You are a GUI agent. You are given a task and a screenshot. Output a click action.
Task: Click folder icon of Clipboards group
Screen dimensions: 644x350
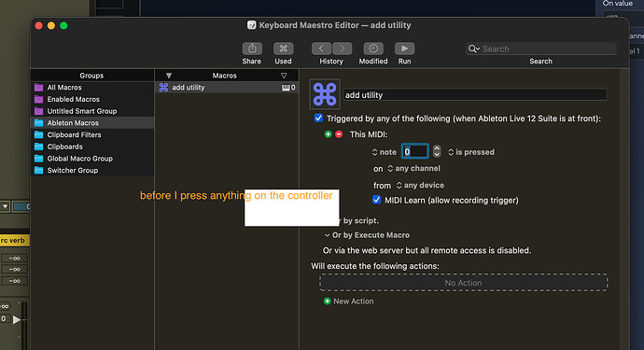point(38,147)
